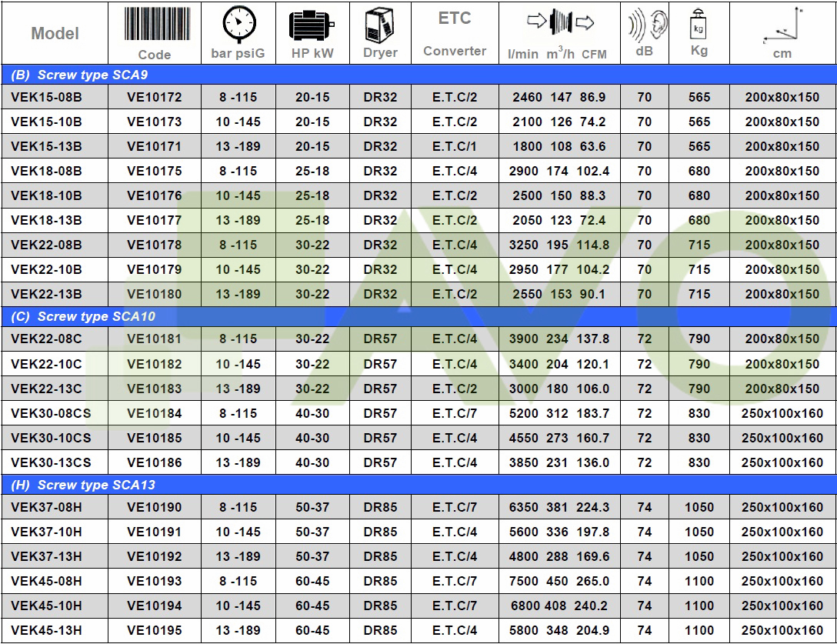Click the air flow filter icon
The image size is (837, 644).
point(560,23)
